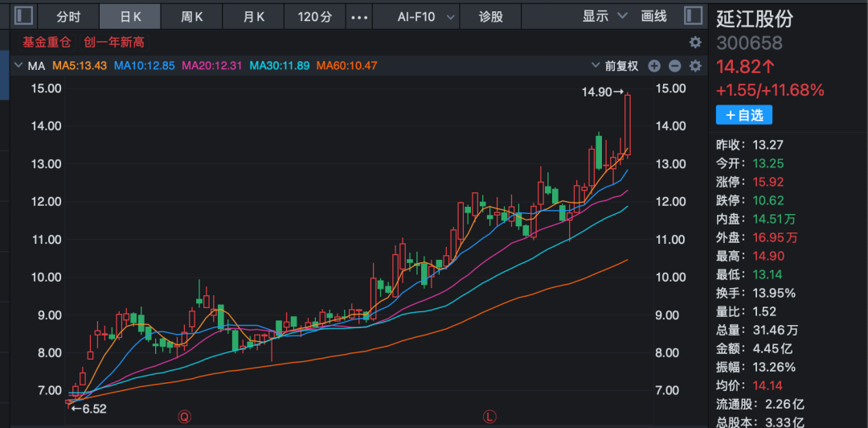This screenshot has height=428, width=868.
Task: Expand the AI-F10 dropdown
Action: point(426,16)
